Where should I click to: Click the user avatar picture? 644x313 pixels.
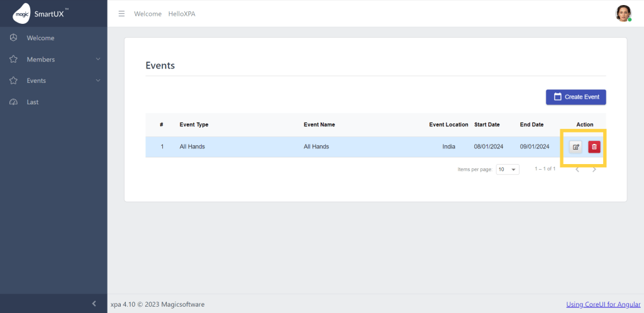[623, 13]
